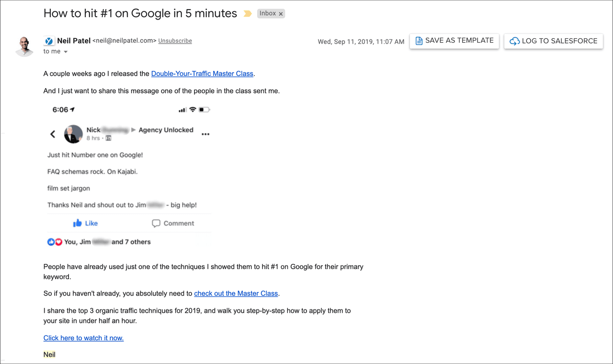Expand the 'to me' recipient details arrow
The image size is (613, 364).
pos(66,52)
